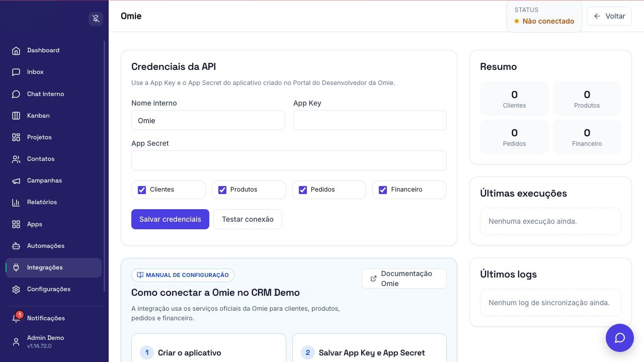
Task: Open Configurações from the sidebar
Action: point(53,289)
